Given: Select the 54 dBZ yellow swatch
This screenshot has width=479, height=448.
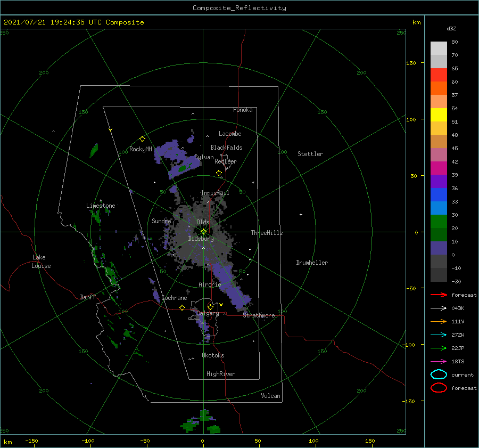Looking at the screenshot, I should pos(439,115).
